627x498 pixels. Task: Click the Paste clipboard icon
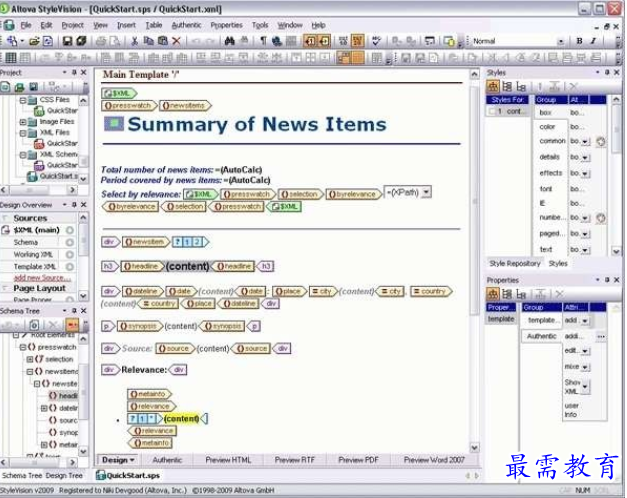point(162,41)
